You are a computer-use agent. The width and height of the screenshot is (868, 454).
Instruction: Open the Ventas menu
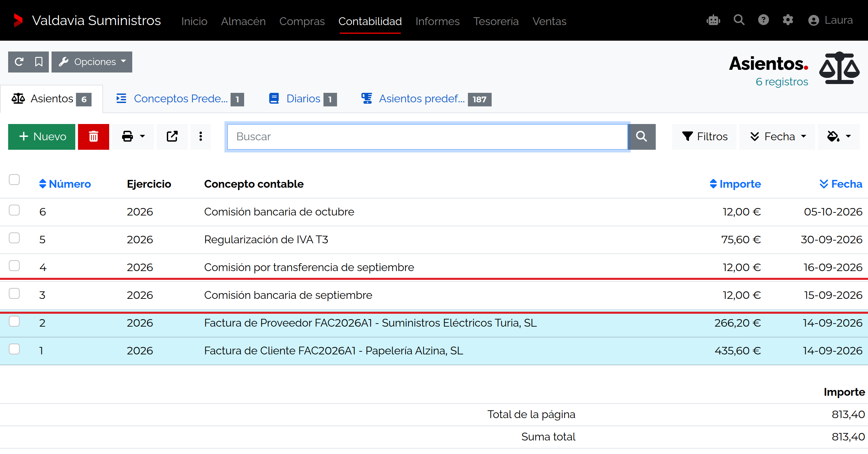[549, 21]
